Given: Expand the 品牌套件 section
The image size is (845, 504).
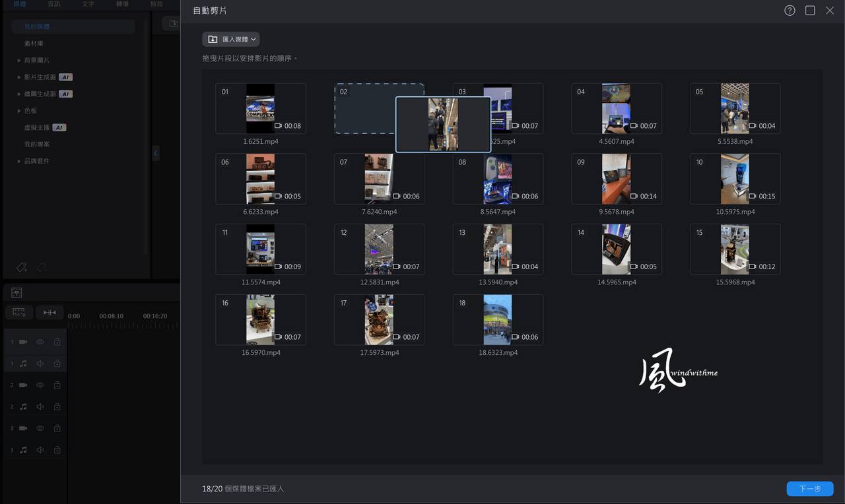Looking at the screenshot, I should 19,161.
